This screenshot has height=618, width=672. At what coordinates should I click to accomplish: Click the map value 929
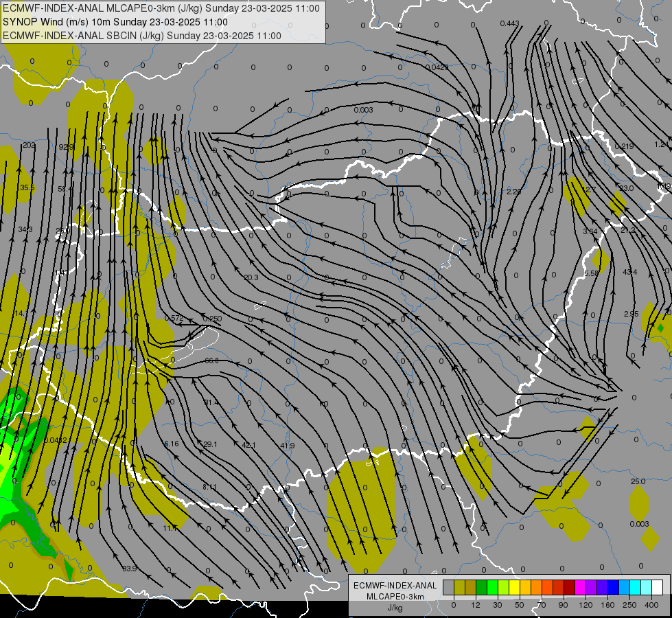click(x=66, y=147)
